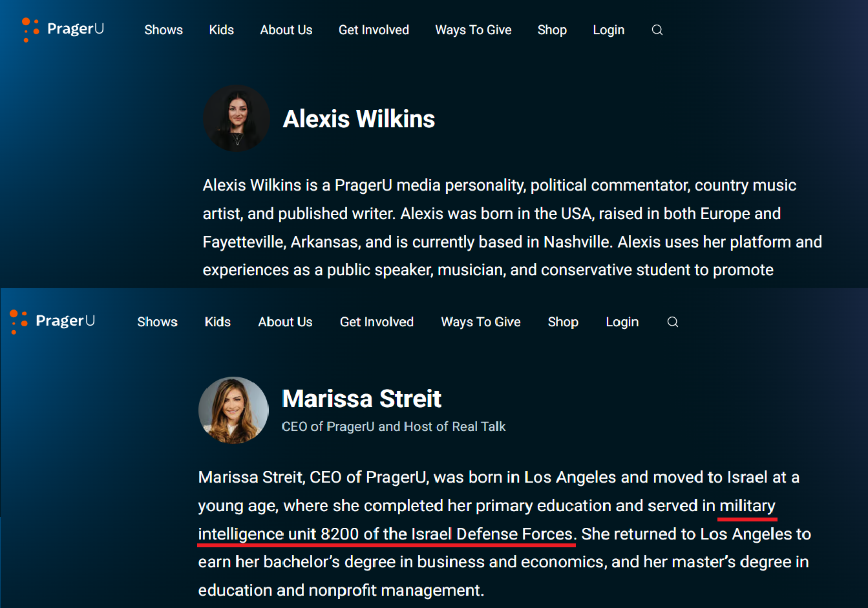868x608 pixels.
Task: Open Shows menu on Marissa Streit page
Action: (x=157, y=322)
